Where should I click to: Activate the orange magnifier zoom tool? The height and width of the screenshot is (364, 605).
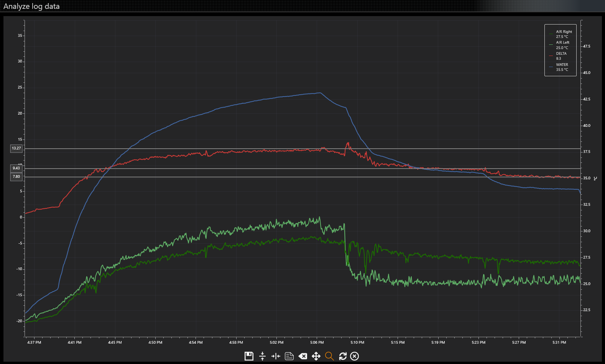coord(329,356)
